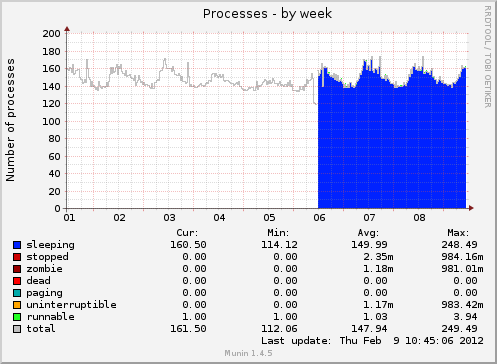The height and width of the screenshot is (364, 497).
Task: Click sleeping maximum value 248.49
Action: pos(459,245)
